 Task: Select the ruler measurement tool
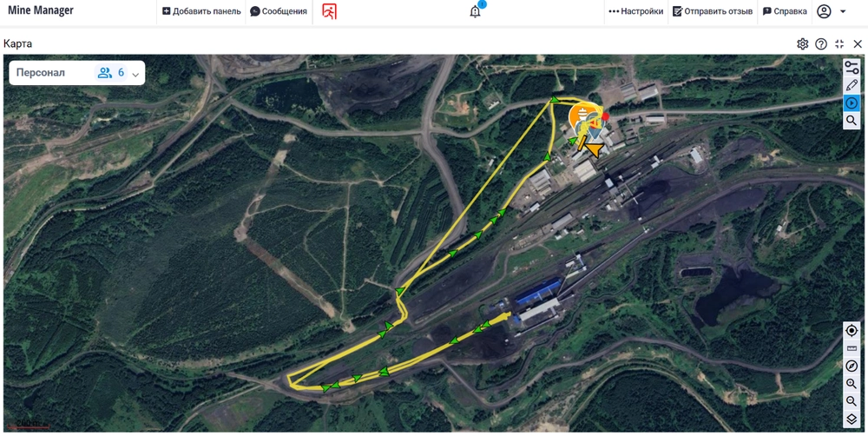point(852,348)
